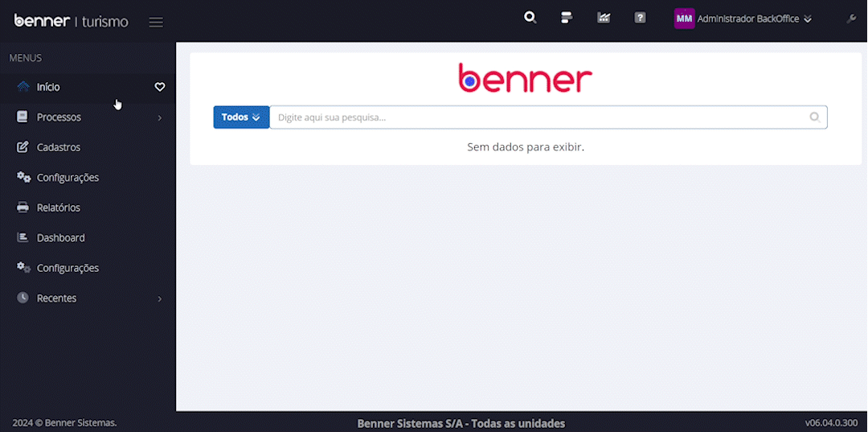The height and width of the screenshot is (432, 868).
Task: Click the Início home icon
Action: click(x=23, y=87)
